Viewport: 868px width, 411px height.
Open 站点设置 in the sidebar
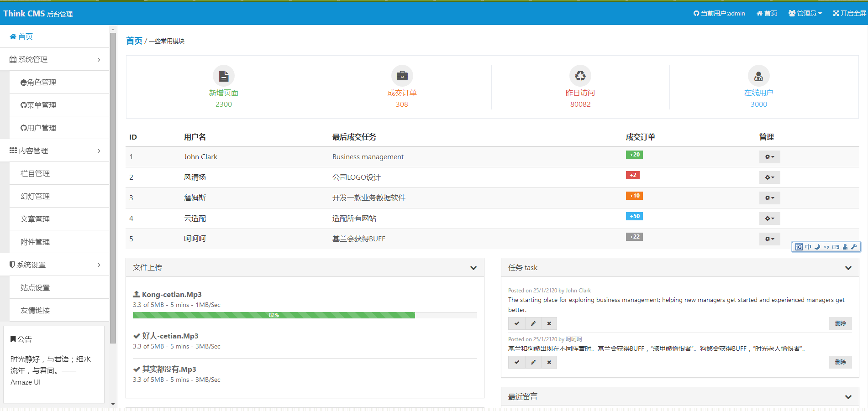coord(59,287)
